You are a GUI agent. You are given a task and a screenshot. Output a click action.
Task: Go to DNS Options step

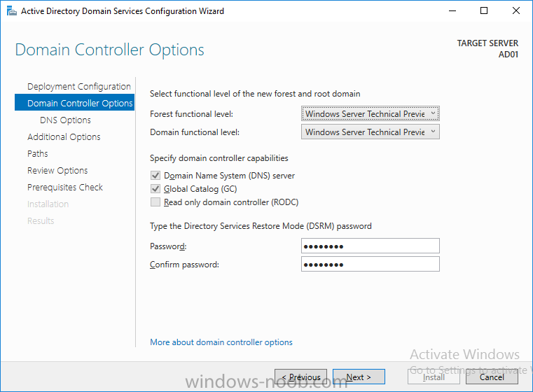[x=65, y=120]
